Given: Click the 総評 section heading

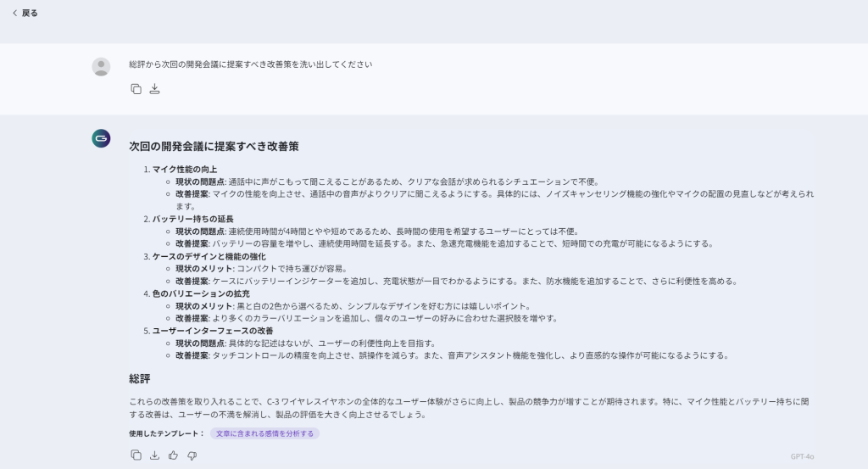Looking at the screenshot, I should click(139, 378).
